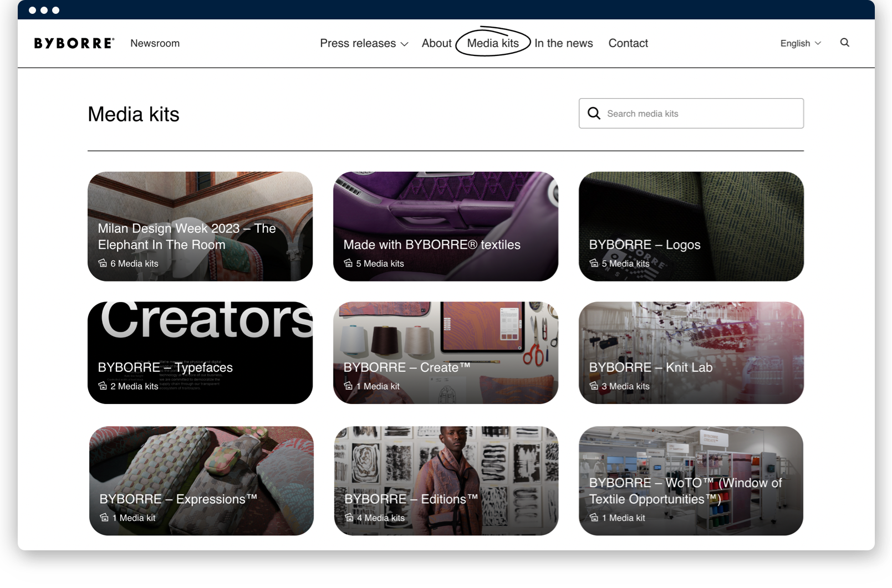Open the BYBORRE Create card
The height and width of the screenshot is (588, 892).
445,352
